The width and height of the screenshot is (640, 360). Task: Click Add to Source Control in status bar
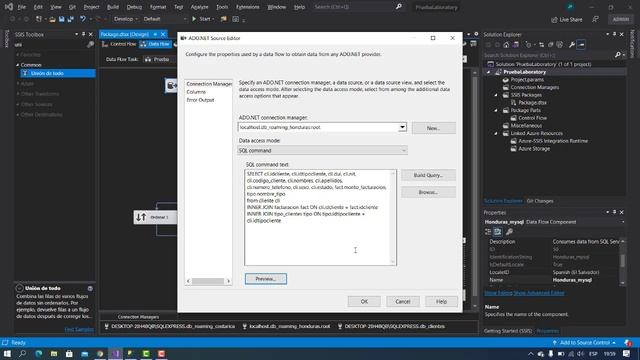(584, 343)
